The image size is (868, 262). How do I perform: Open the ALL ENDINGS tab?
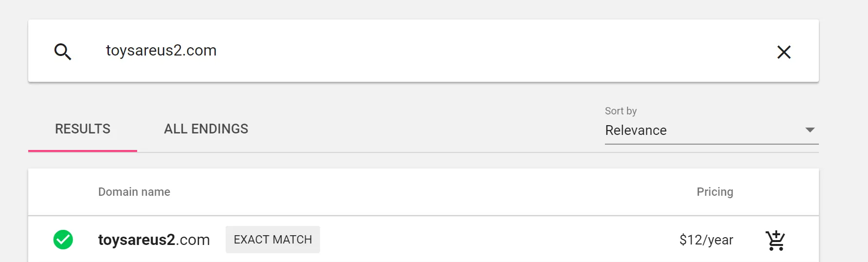206,129
